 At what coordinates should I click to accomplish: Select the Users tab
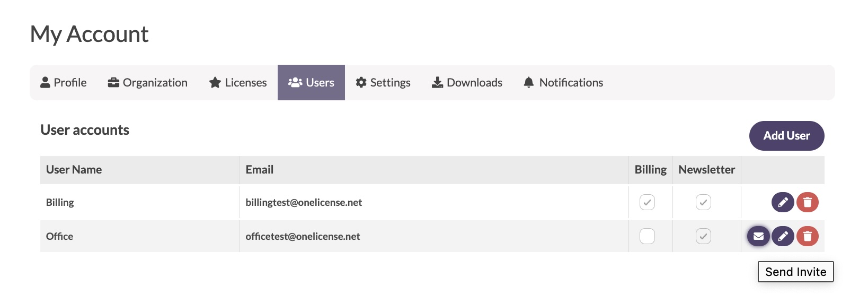pos(311,82)
